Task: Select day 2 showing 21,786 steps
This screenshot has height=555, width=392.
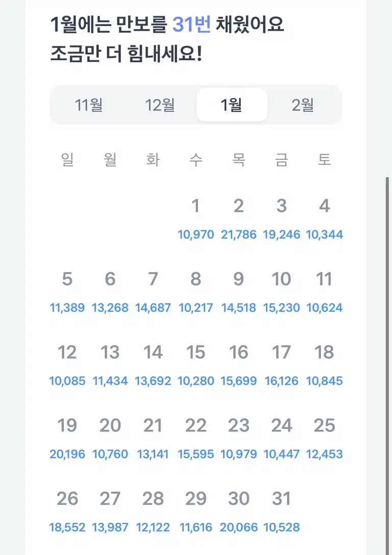Action: click(238, 219)
